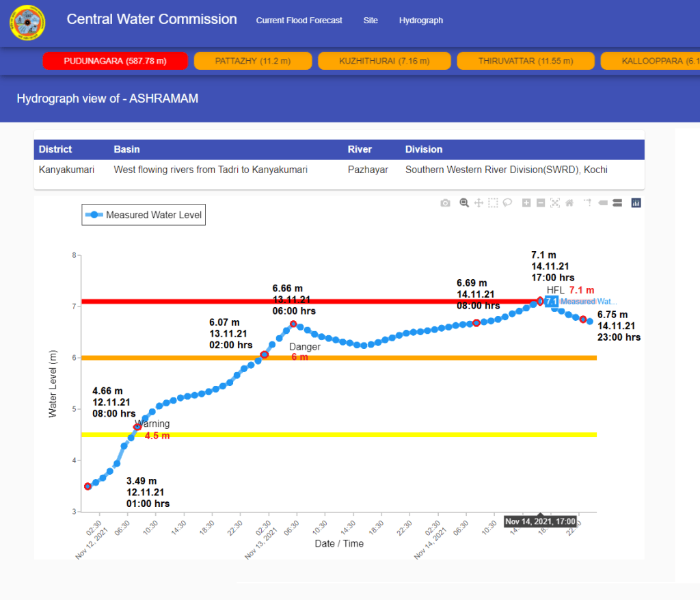Open the Hydrograph menu item
The width and height of the screenshot is (700, 600).
(421, 21)
